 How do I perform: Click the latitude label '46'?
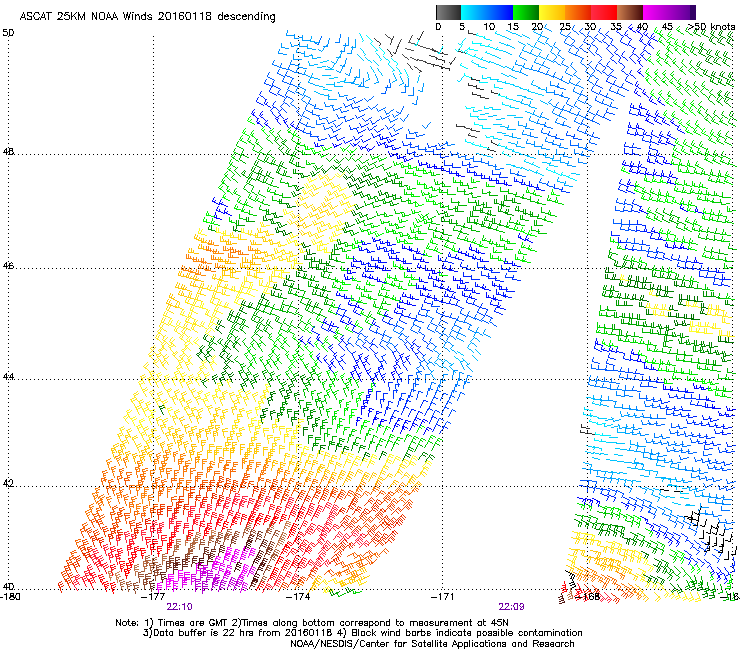tap(8, 266)
